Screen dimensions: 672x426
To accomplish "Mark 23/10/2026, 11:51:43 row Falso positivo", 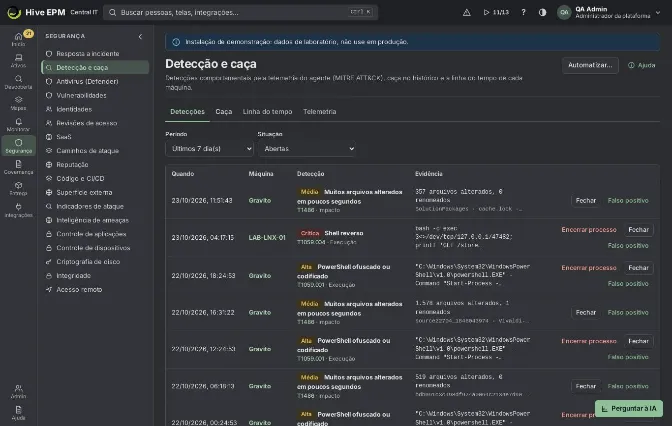I will pos(628,201).
